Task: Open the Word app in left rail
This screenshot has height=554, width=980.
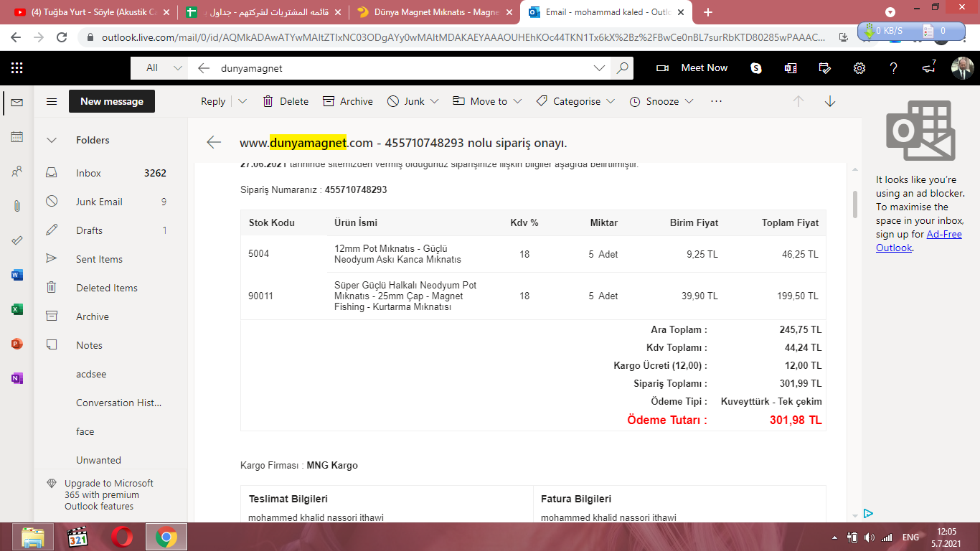Action: coord(17,275)
